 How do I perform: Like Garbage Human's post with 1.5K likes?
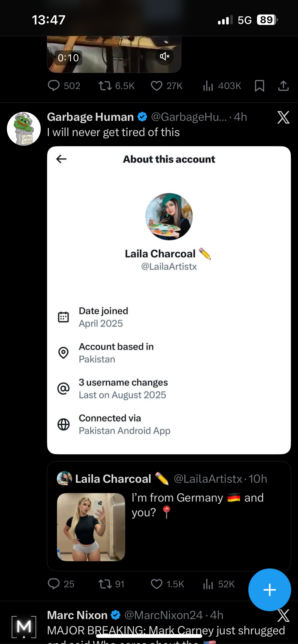coord(157,584)
